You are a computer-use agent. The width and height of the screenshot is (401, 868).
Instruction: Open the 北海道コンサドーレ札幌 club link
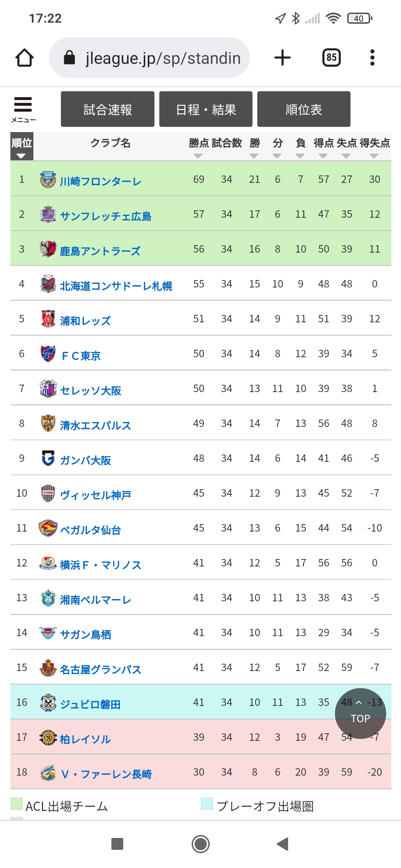click(x=116, y=286)
